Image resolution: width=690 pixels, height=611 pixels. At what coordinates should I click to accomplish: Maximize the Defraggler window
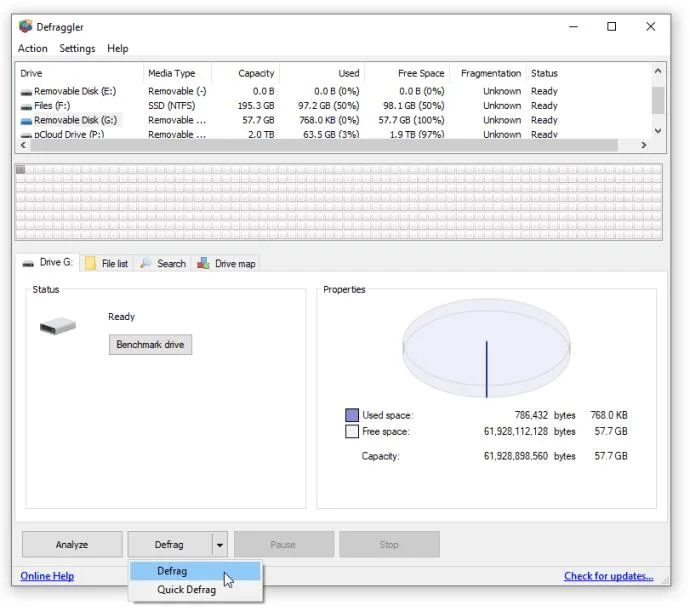click(612, 27)
